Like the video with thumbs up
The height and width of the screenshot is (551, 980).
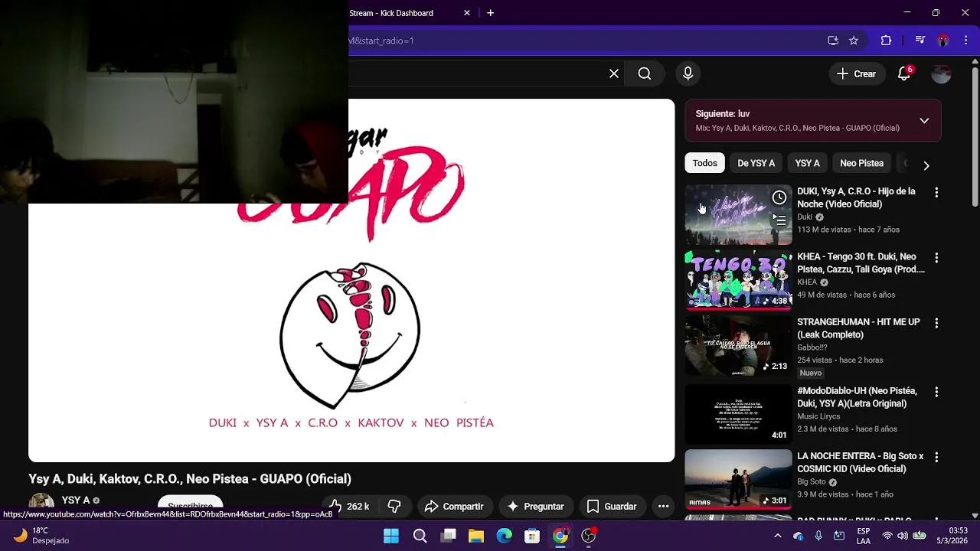pos(348,506)
